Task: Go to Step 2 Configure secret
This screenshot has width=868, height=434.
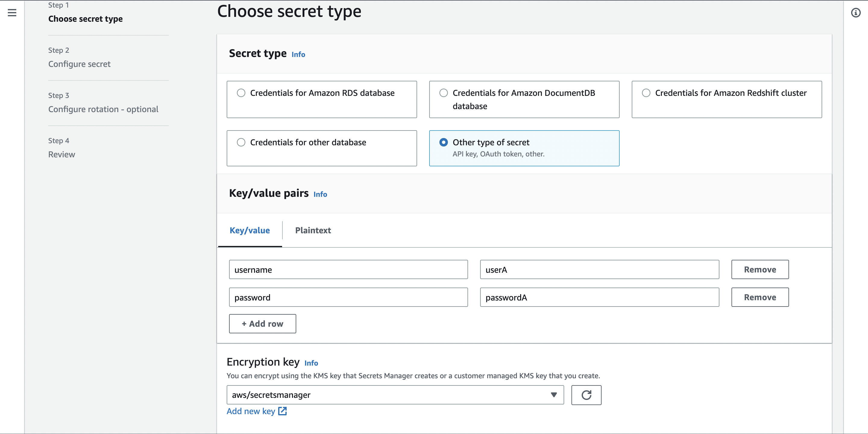Action: click(x=79, y=64)
